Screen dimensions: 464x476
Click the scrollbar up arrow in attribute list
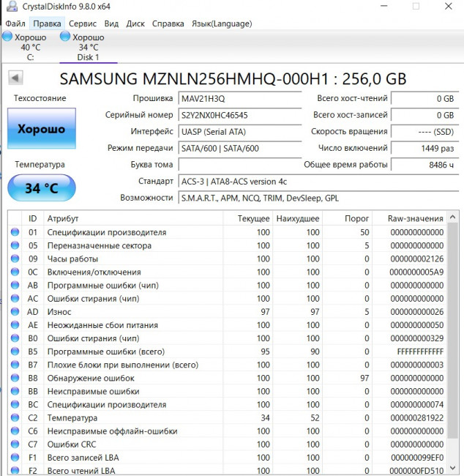pyautogui.click(x=452, y=217)
